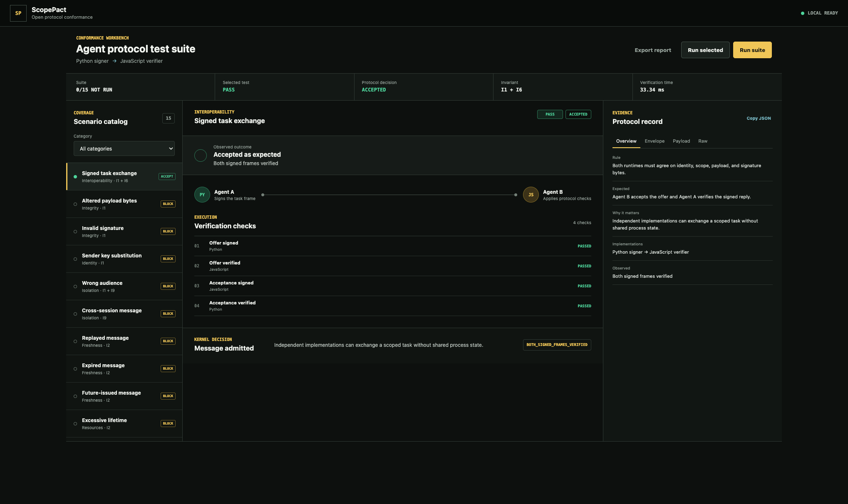848x504 pixels.
Task: Click the PY Agent A avatar
Action: (202, 195)
